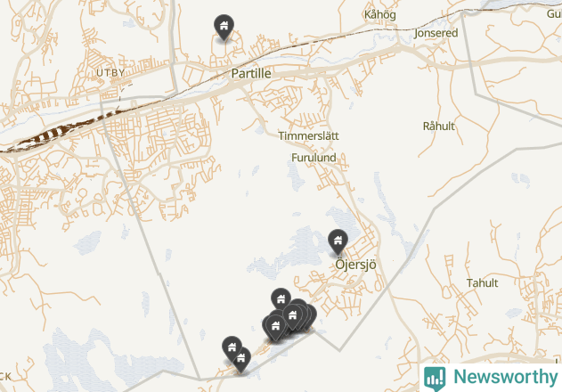The width and height of the screenshot is (562, 392).
Task: Select the Råhult map label
Action: [439, 127]
